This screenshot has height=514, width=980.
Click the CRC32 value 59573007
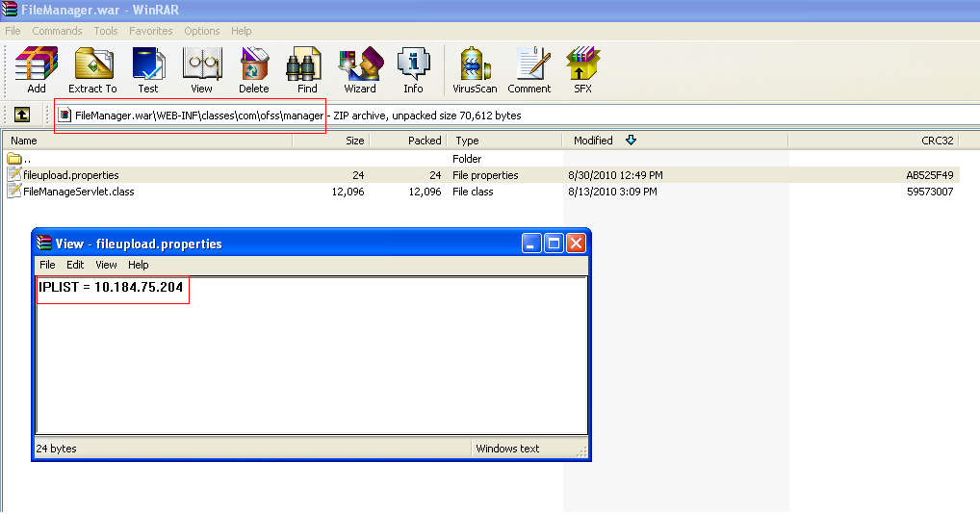point(930,192)
